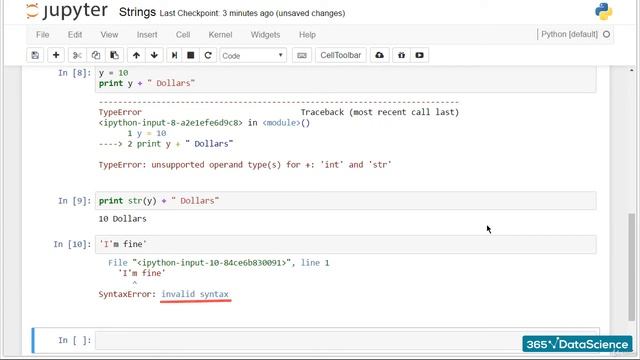Open the Insert menu
This screenshot has height=360, width=640.
[147, 35]
